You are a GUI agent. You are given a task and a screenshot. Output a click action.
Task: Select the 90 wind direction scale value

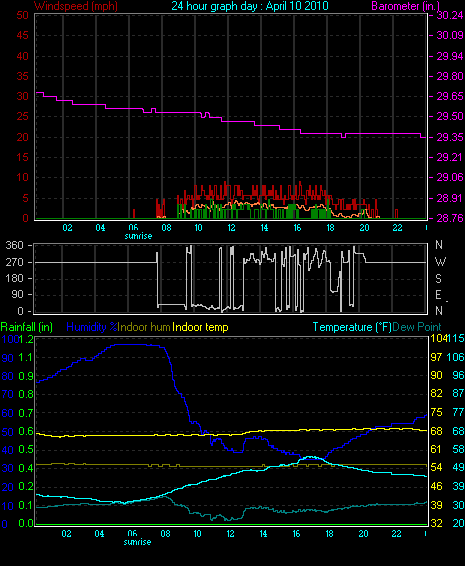(17, 295)
